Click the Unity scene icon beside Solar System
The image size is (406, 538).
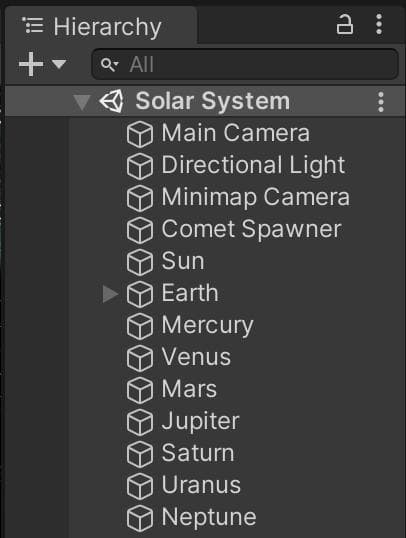tap(111, 101)
